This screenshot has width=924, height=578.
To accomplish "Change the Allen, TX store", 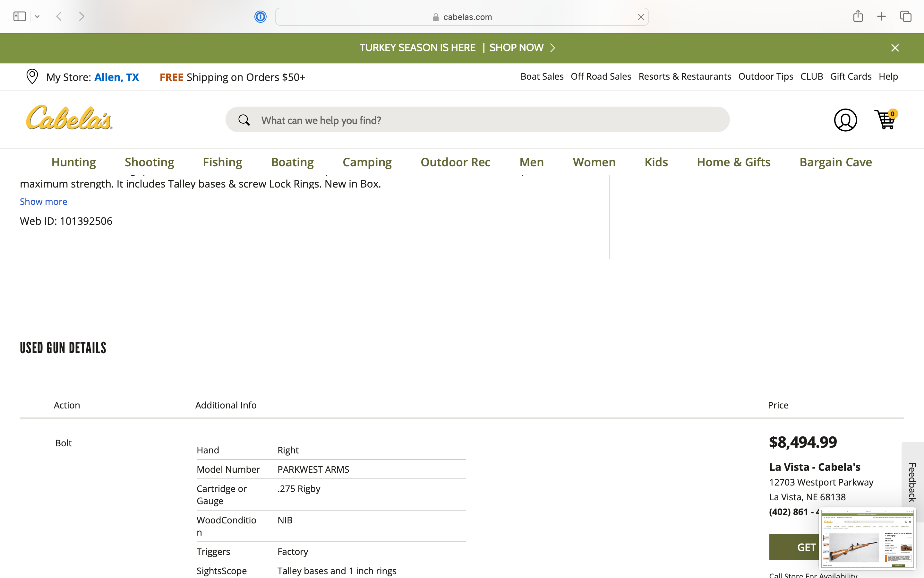I will pyautogui.click(x=116, y=77).
